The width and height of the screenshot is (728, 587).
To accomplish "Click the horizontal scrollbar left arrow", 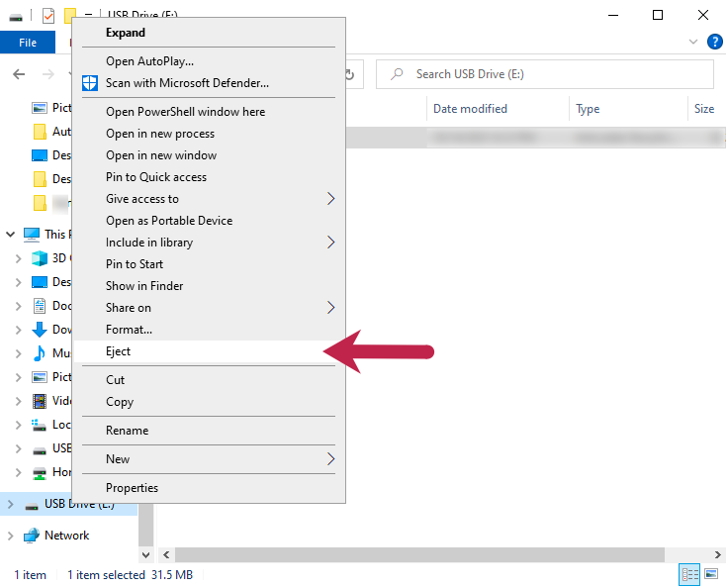I will [x=166, y=555].
